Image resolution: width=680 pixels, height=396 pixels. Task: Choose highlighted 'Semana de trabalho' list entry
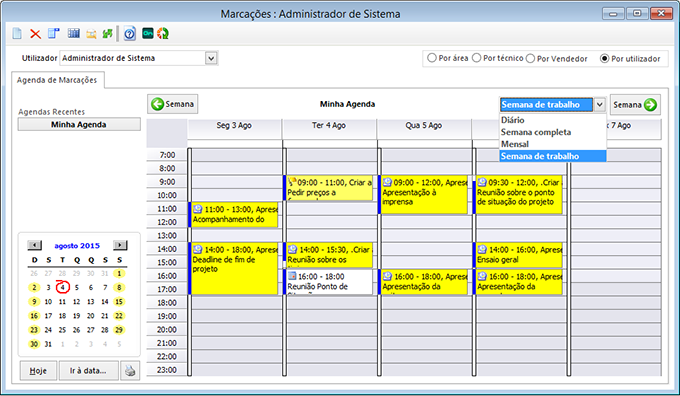coord(552,156)
